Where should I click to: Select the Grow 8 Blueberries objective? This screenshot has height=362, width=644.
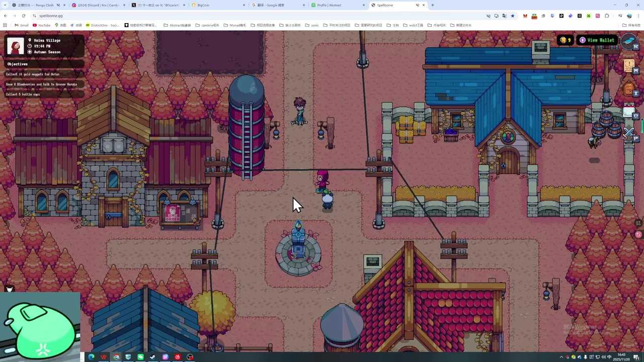tap(44, 84)
